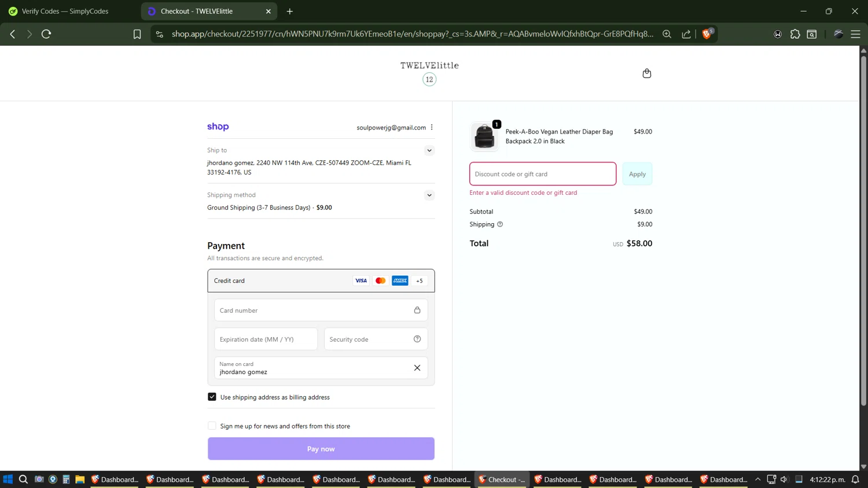Open the browser profile avatar
Image resolution: width=868 pixels, height=488 pixels.
point(838,34)
